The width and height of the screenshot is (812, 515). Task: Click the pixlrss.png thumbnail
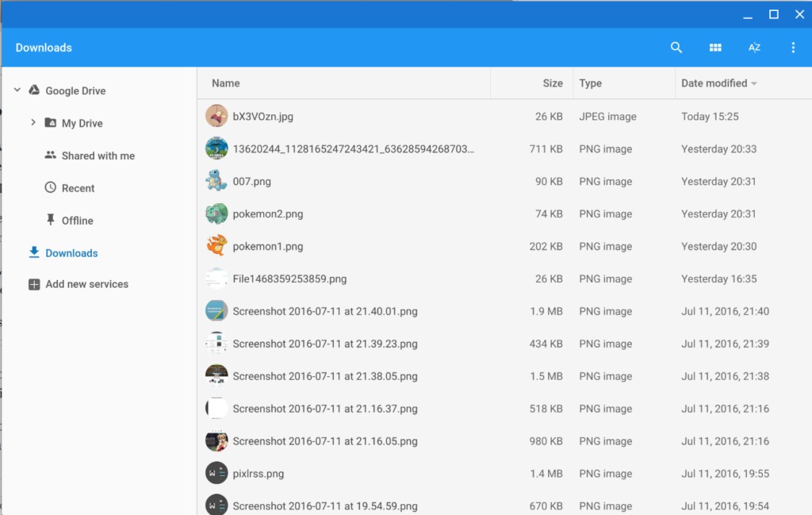click(x=216, y=473)
